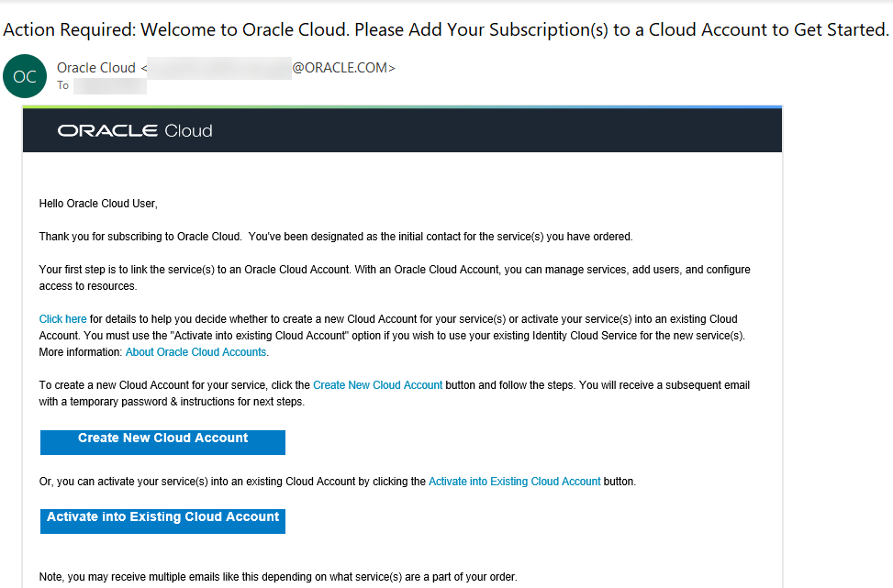Follow the inline Activate into Existing Cloud Account link
Image resolution: width=893 pixels, height=588 pixels.
[514, 481]
